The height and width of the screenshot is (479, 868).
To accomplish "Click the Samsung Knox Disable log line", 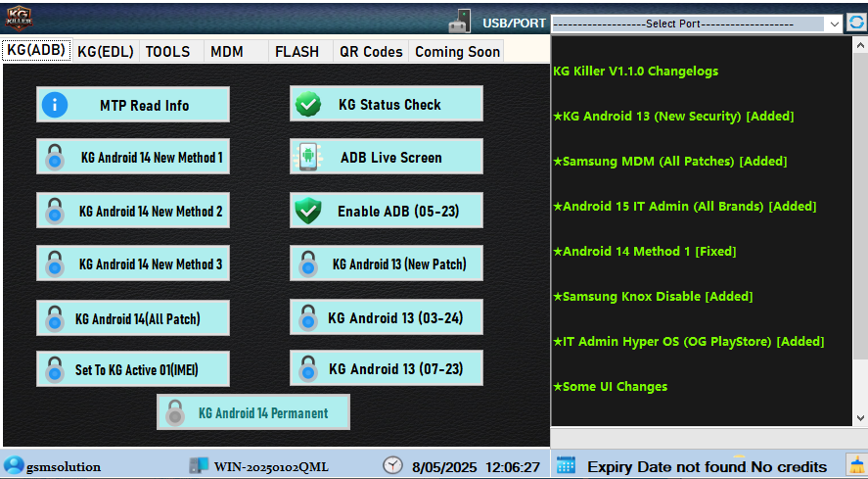I will pos(653,296).
